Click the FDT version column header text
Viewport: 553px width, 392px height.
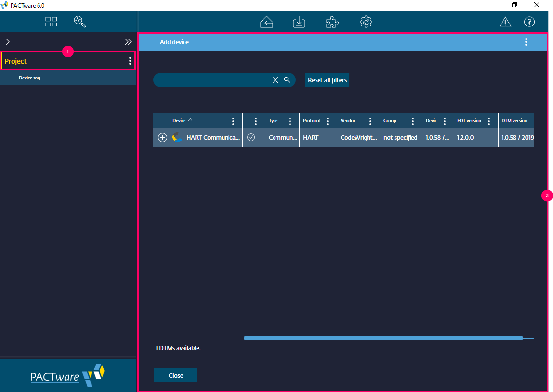tap(469, 120)
